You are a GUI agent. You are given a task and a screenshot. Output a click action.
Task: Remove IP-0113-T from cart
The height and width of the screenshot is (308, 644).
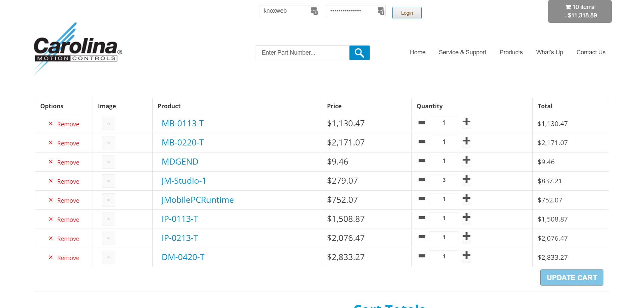[x=64, y=220]
